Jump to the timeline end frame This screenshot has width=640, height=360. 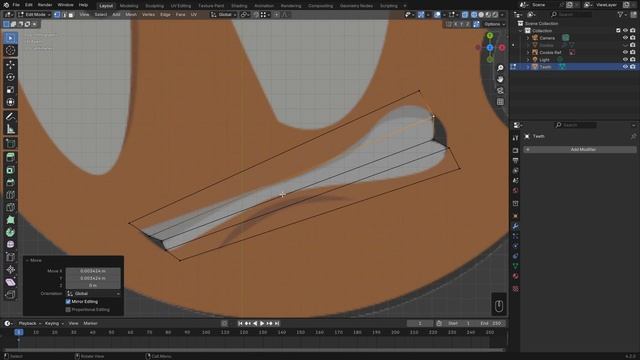277,324
